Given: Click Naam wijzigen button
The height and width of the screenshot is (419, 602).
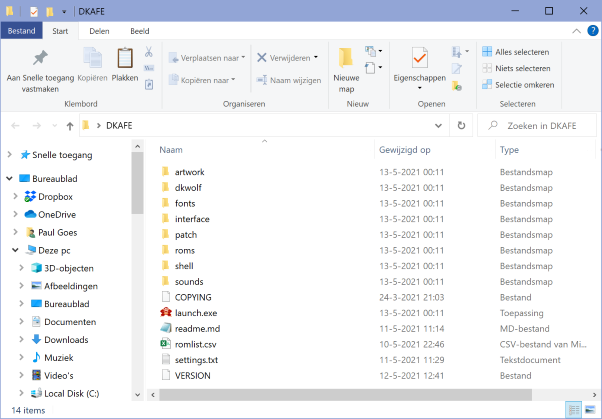Looking at the screenshot, I should click(289, 80).
